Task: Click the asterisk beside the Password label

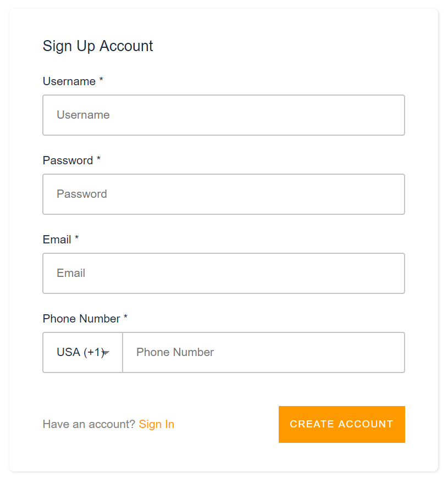Action: [99, 160]
